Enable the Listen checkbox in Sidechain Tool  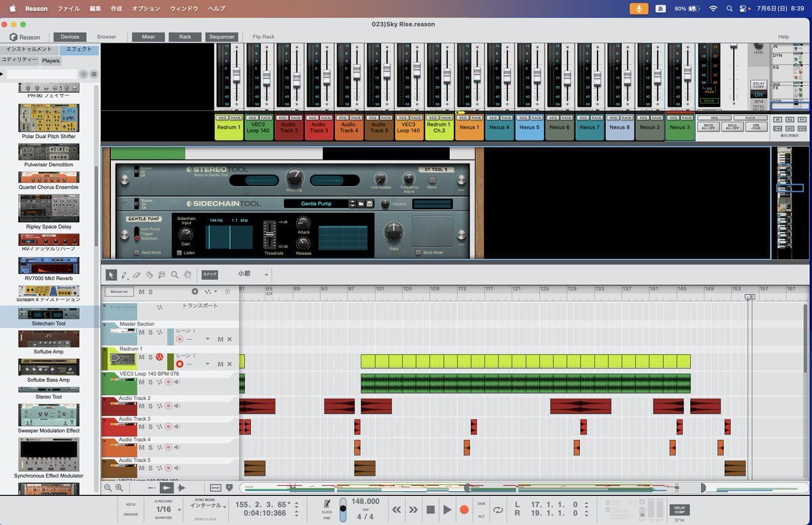[x=179, y=252]
